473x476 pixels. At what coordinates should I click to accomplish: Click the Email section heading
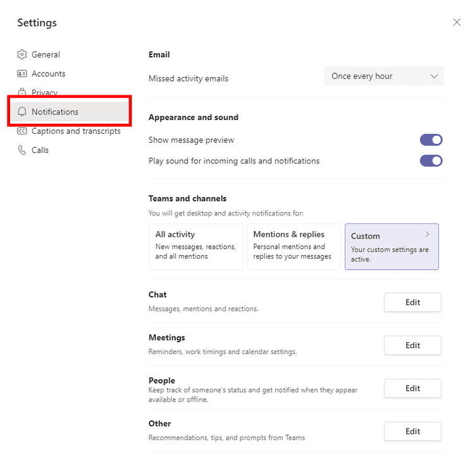point(159,55)
